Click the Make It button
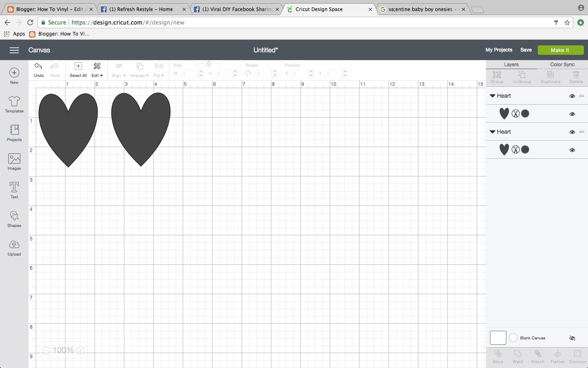 pyautogui.click(x=560, y=50)
